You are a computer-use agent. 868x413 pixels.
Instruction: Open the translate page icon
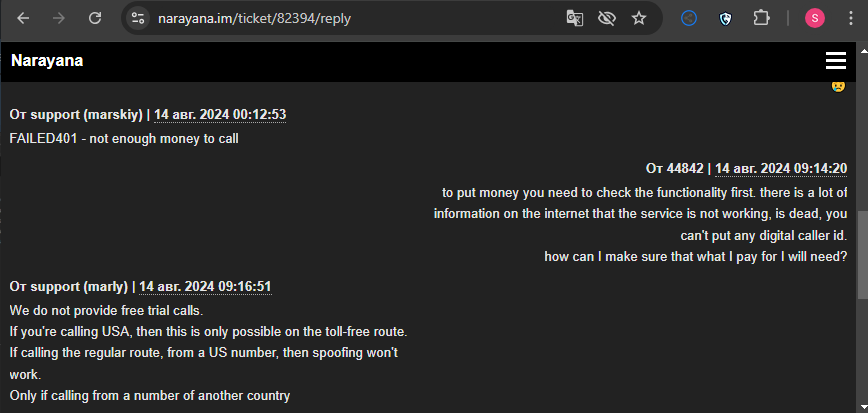tap(575, 18)
